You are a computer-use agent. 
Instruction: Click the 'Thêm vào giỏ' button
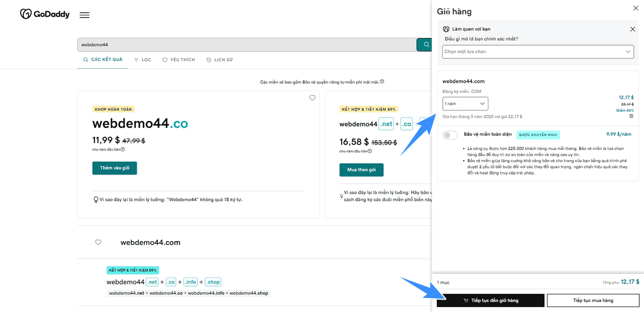point(114,168)
